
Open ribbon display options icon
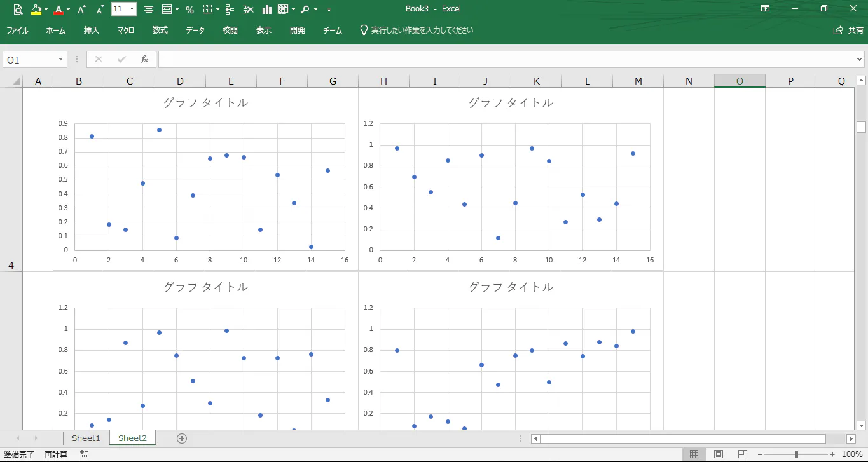point(766,9)
